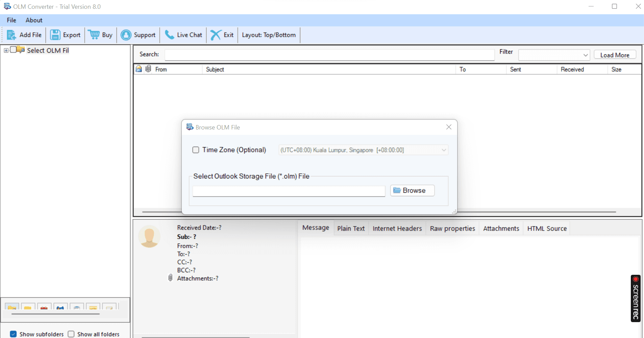Click the plain yellow folder icon in bottom strip

click(28, 307)
